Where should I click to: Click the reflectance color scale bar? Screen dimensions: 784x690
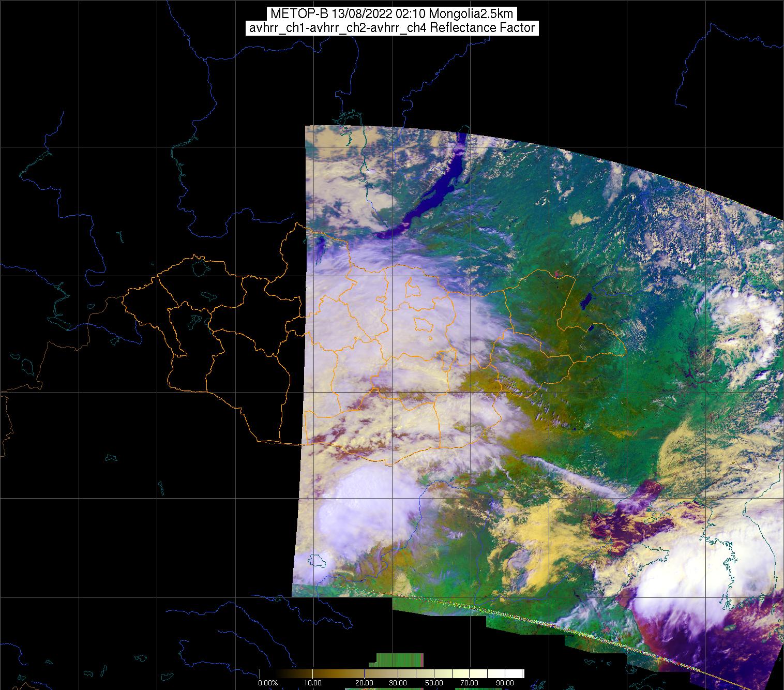[x=392, y=673]
